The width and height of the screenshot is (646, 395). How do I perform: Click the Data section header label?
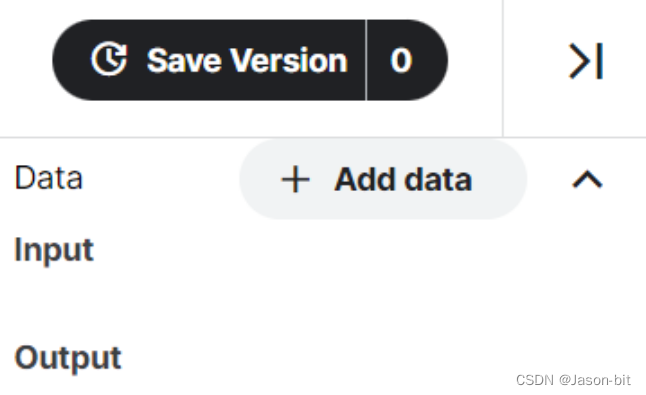pos(49,178)
